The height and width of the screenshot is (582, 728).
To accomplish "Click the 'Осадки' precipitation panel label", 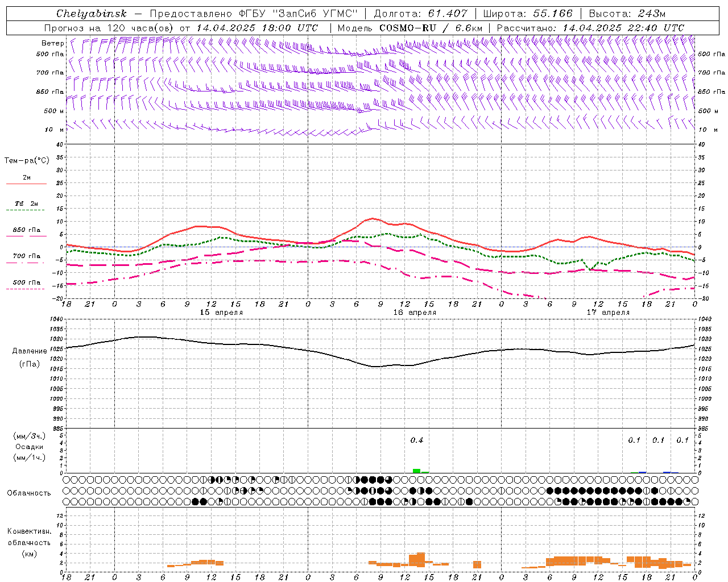I will pos(29,447).
